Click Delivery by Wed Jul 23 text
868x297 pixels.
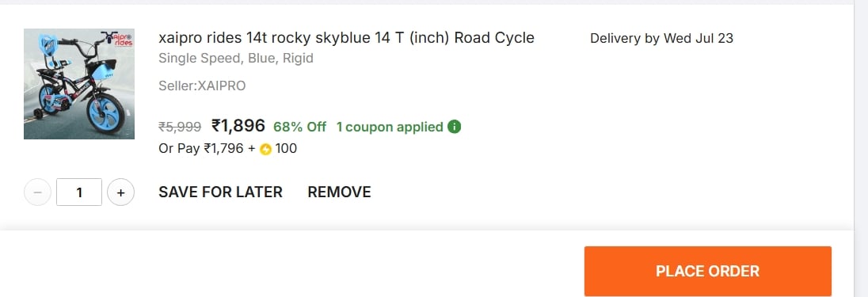[661, 38]
